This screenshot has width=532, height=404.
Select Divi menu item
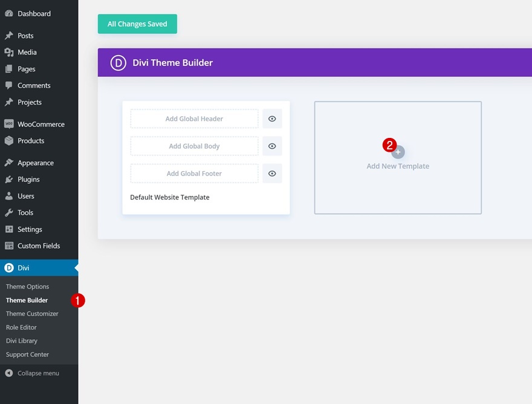[x=39, y=268]
